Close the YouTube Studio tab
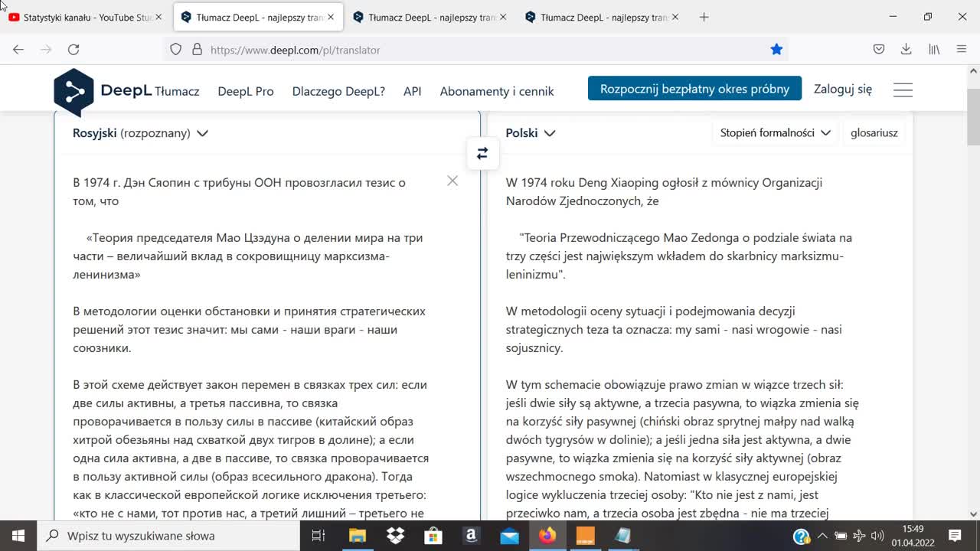 [x=158, y=17]
